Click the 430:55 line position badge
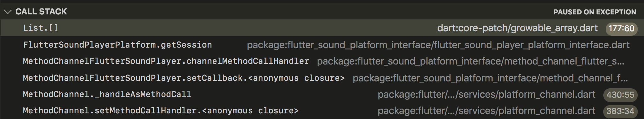This screenshot has width=644, height=119. 620,95
